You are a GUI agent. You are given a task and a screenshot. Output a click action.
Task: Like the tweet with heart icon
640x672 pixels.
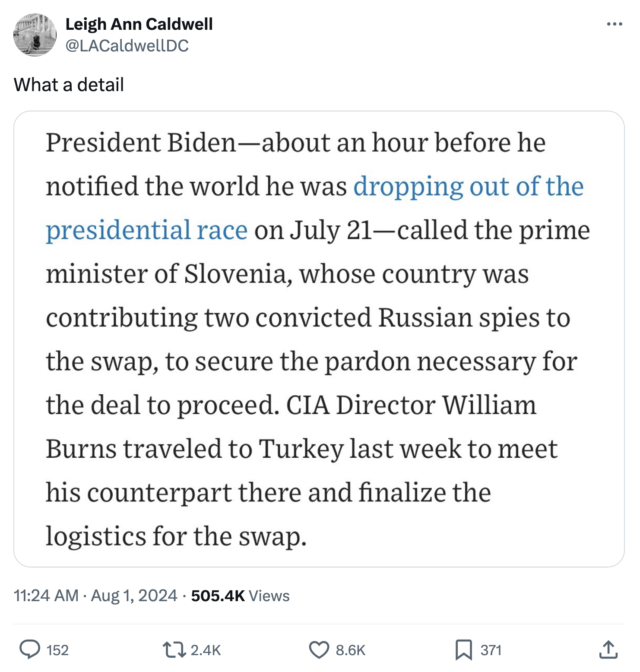[x=319, y=650]
